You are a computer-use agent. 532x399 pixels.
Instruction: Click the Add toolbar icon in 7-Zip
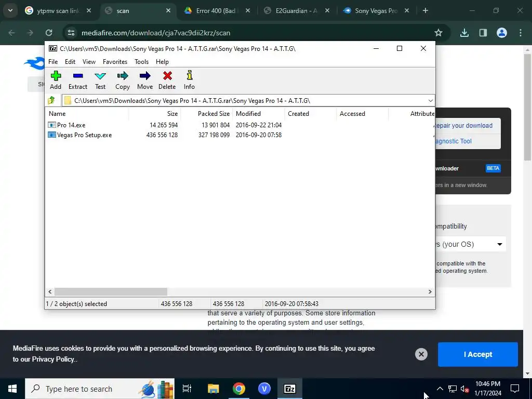[56, 80]
